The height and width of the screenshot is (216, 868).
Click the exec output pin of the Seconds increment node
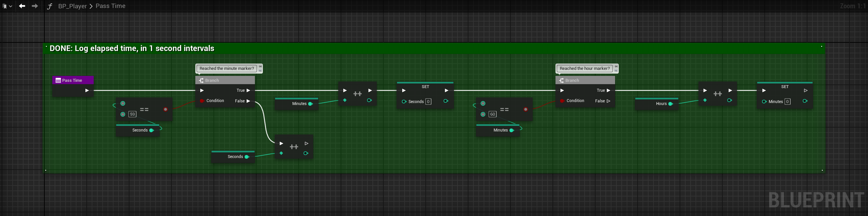coord(306,143)
